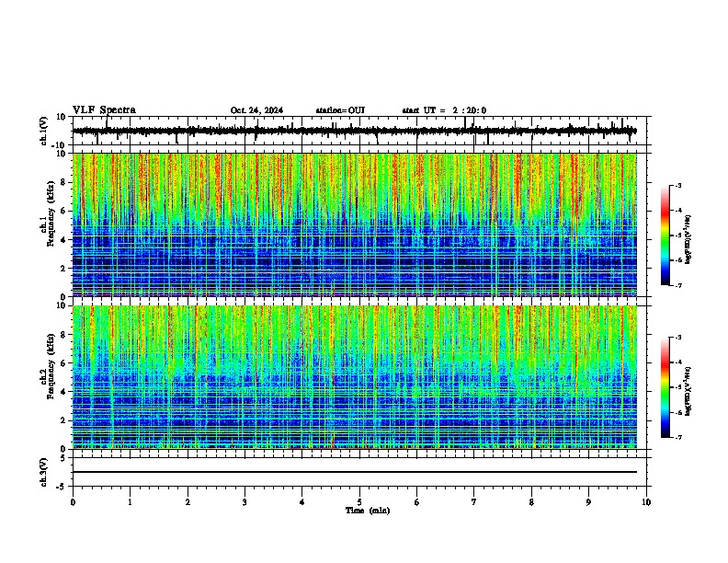Click inside the ch.1 spectrogram plot

click(355, 224)
